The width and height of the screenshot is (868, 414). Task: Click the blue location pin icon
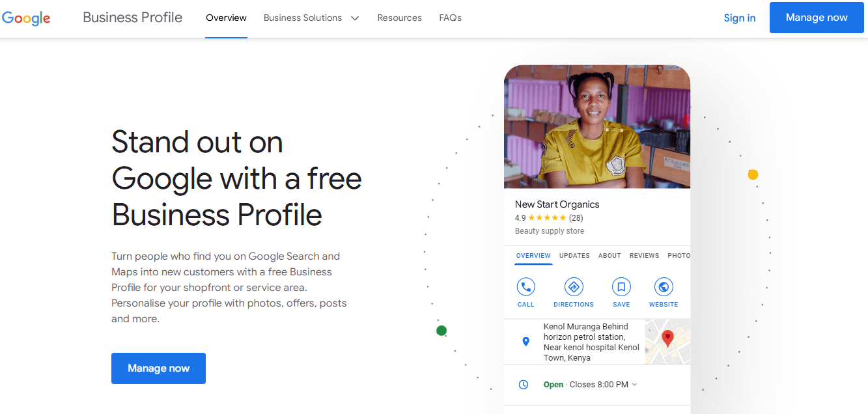[x=526, y=342]
